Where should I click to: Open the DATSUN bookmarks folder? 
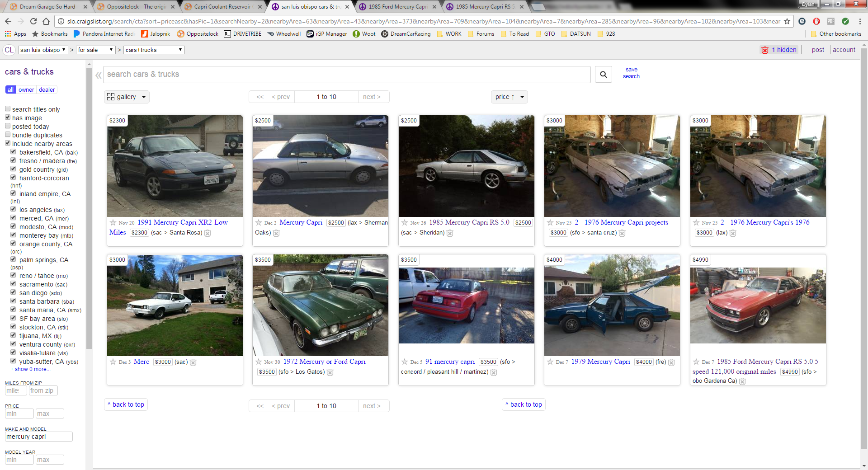coord(576,34)
